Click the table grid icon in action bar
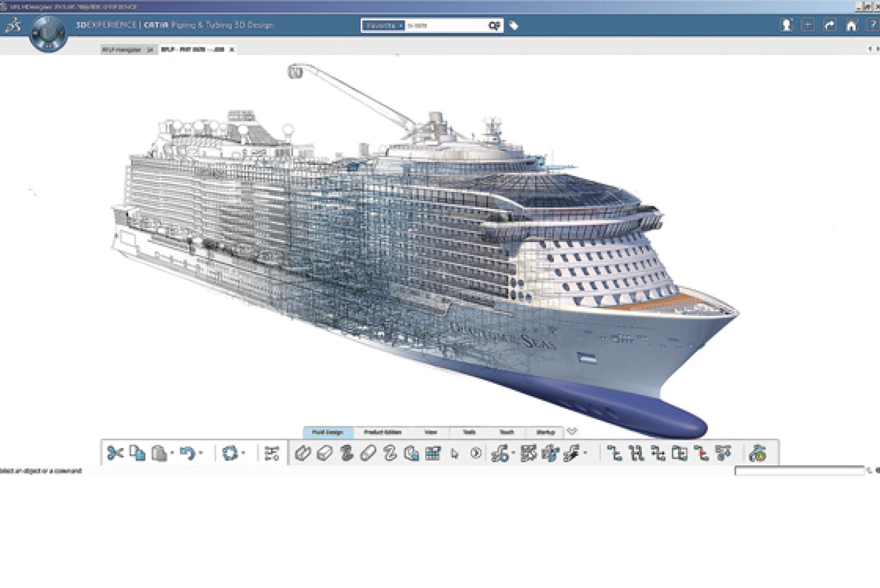The width and height of the screenshot is (880, 588). tap(433, 453)
